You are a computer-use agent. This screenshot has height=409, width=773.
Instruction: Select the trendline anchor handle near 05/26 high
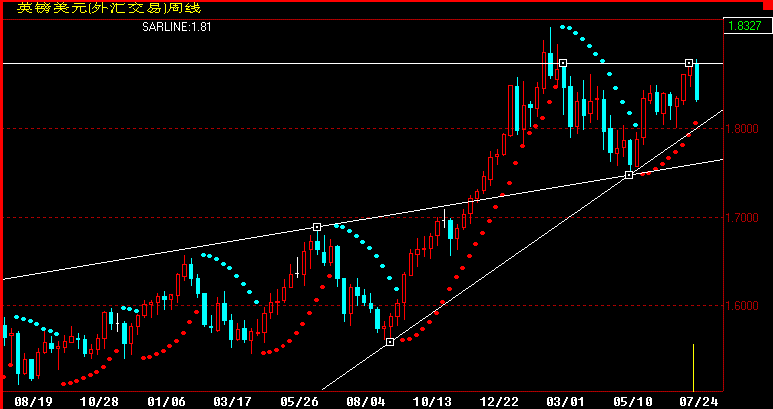317,227
